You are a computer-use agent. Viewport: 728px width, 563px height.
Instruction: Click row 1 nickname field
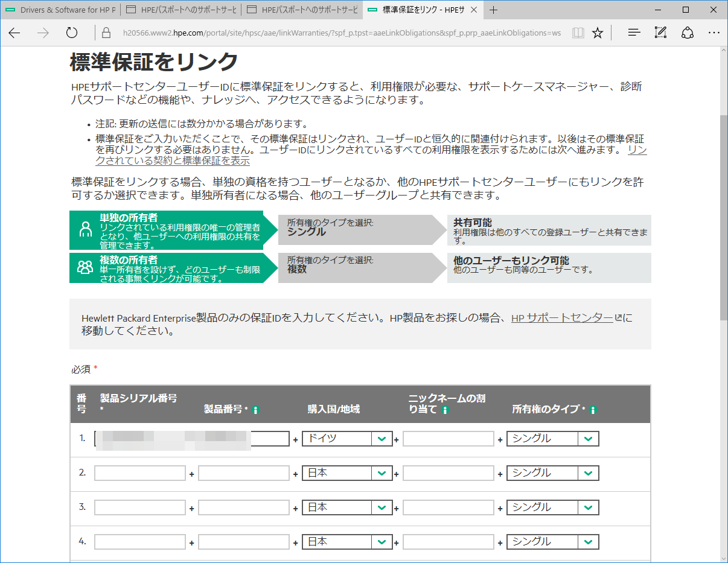[x=449, y=439]
